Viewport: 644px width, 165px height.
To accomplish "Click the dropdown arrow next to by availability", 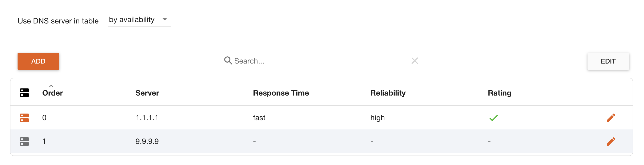I will pyautogui.click(x=164, y=19).
